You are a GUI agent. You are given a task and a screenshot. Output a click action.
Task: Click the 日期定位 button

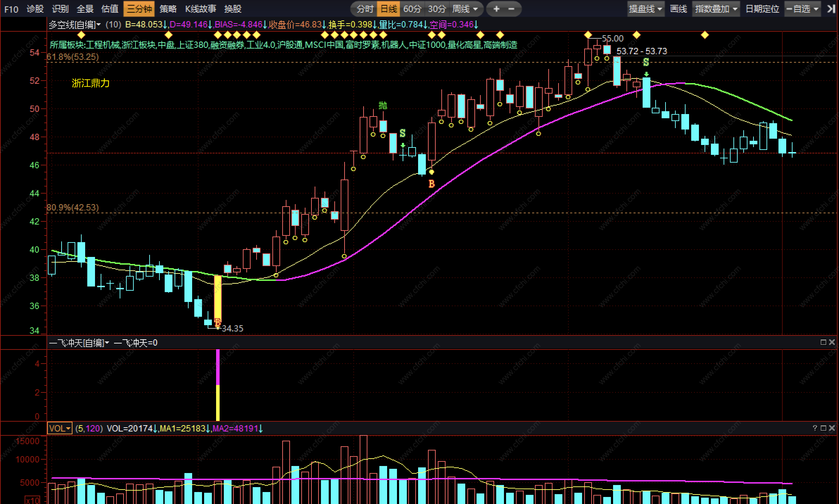click(762, 9)
